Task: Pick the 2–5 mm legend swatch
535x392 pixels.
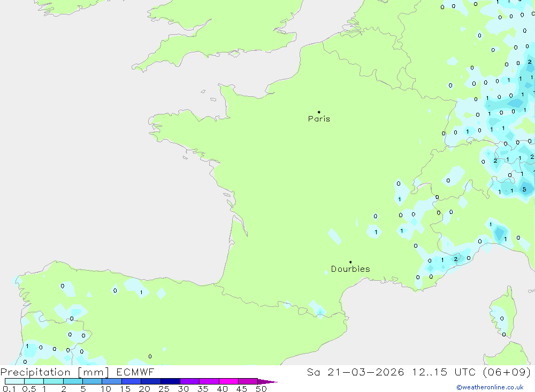Action: [x=73, y=381]
